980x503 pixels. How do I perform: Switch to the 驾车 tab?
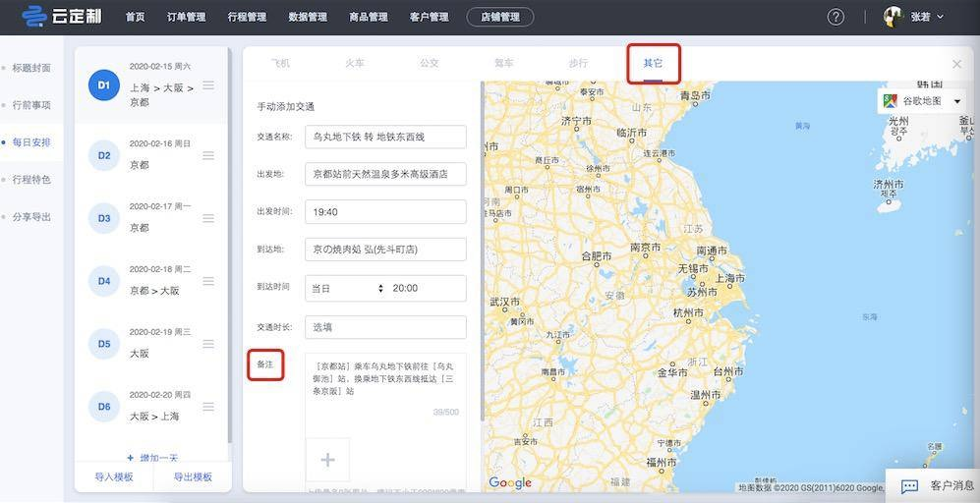coord(503,63)
